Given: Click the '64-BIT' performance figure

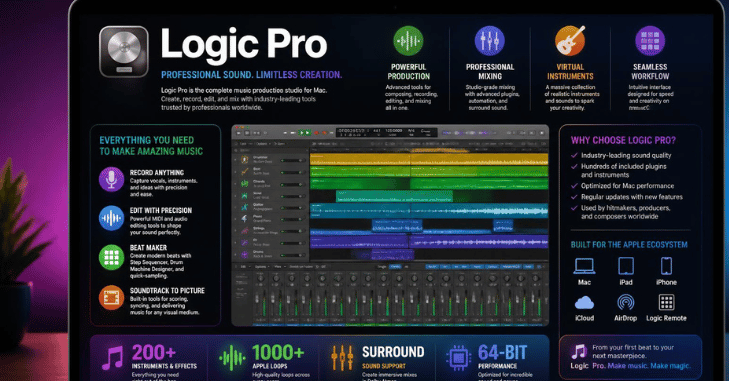Looking at the screenshot, I should (503, 353).
